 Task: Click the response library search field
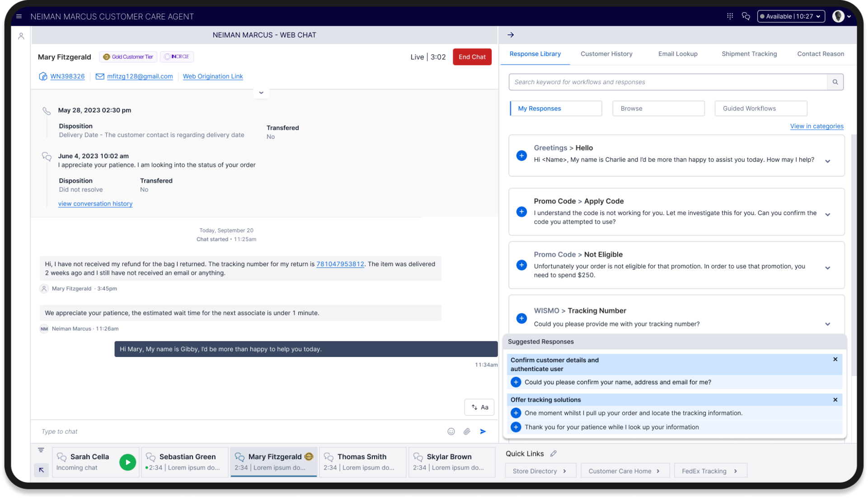(667, 82)
